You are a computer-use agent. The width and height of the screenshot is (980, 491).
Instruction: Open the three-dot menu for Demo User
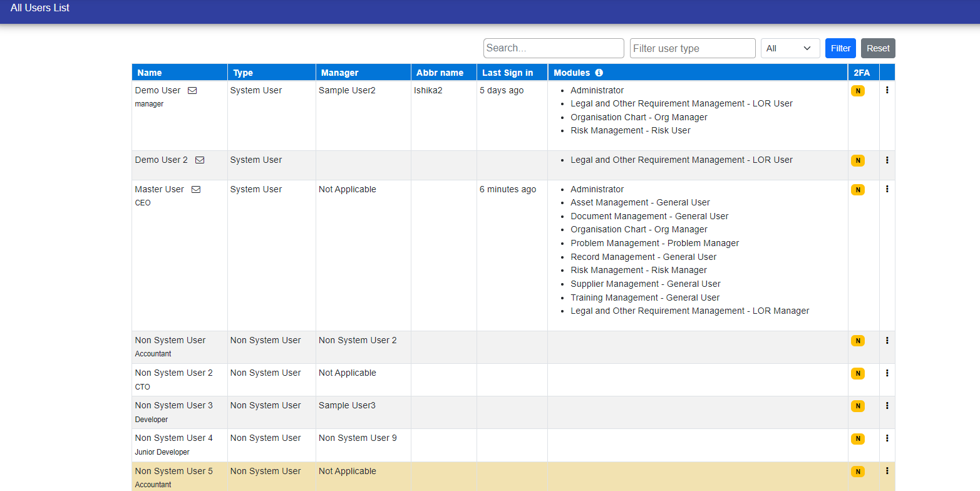[x=887, y=90]
